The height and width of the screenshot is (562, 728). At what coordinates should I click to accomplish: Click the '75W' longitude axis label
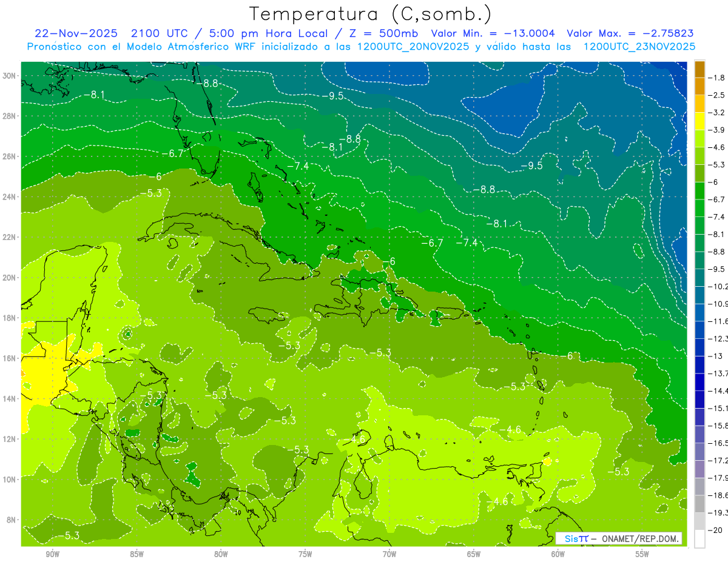point(305,554)
